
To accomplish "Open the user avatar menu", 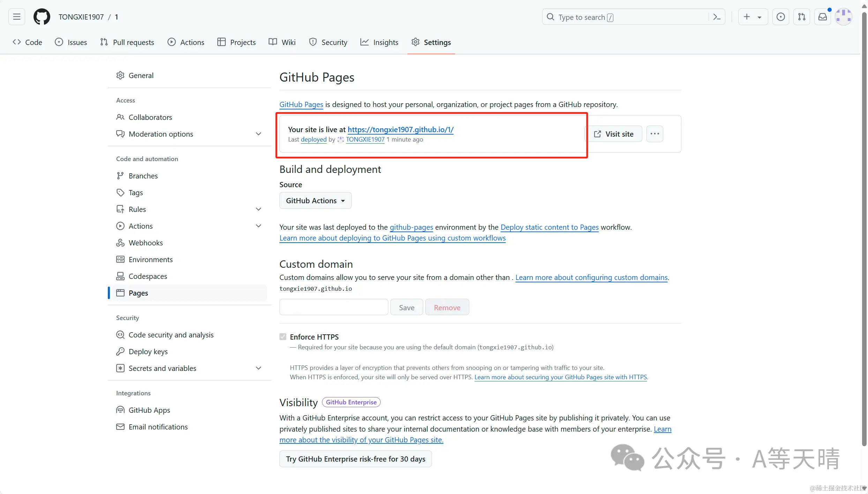I will pyautogui.click(x=844, y=17).
